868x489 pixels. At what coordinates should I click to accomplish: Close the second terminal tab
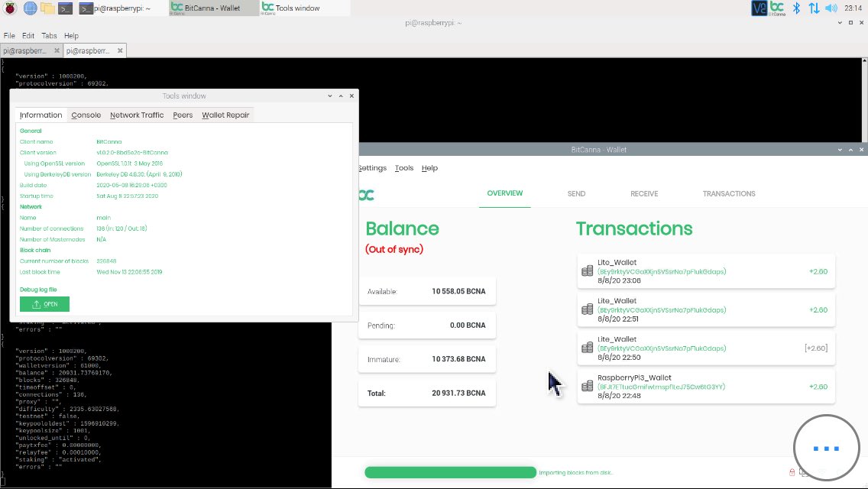coord(120,50)
